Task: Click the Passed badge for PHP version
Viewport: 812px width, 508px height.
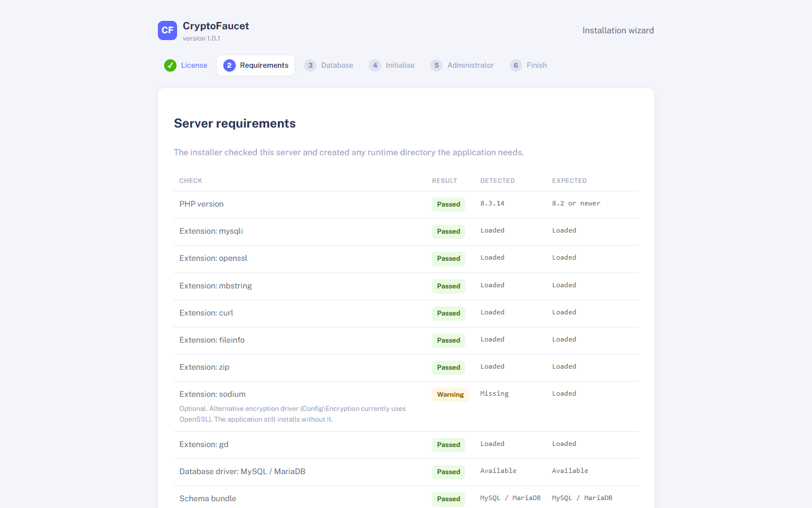Action: pyautogui.click(x=448, y=204)
